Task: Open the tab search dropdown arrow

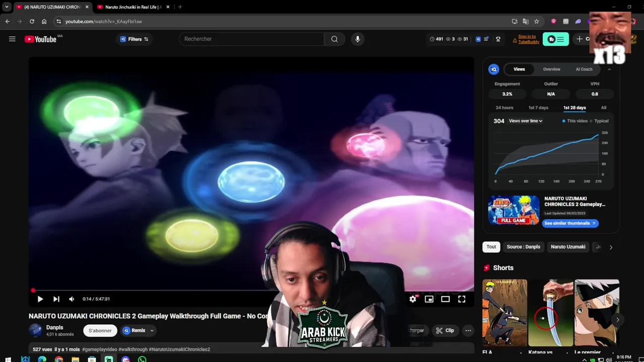Action: tap(7, 7)
